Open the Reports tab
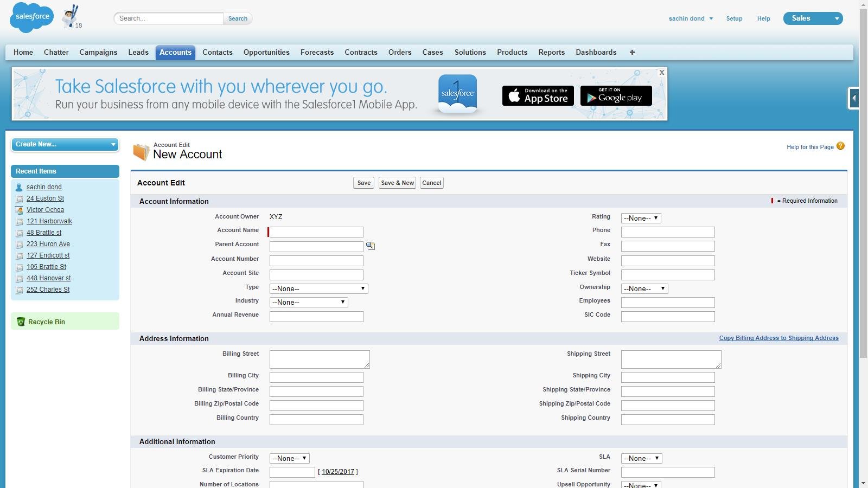Image resolution: width=868 pixels, height=488 pixels. tap(551, 52)
